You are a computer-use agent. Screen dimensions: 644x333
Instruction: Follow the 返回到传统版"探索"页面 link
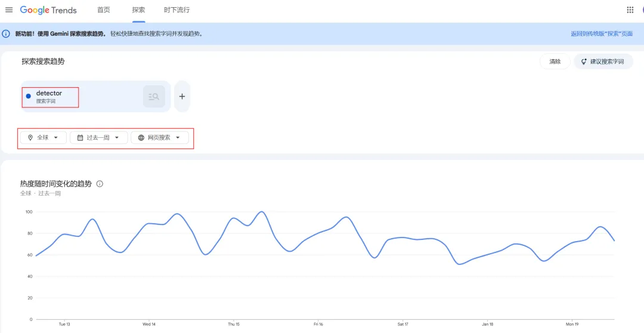(x=601, y=34)
